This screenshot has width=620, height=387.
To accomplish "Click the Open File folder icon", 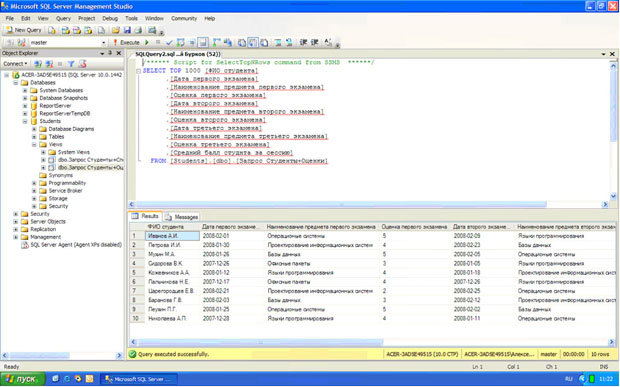I will click(116, 30).
